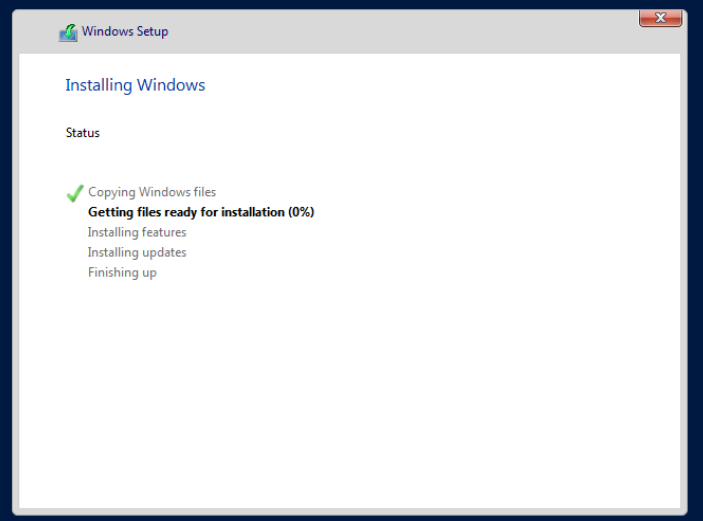Select the 'Installing features' step

pos(137,232)
